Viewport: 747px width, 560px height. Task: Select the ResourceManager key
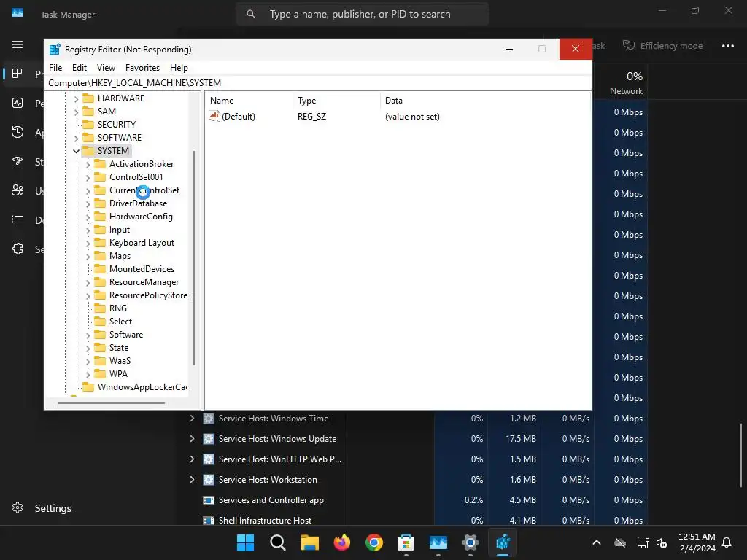[x=144, y=282]
